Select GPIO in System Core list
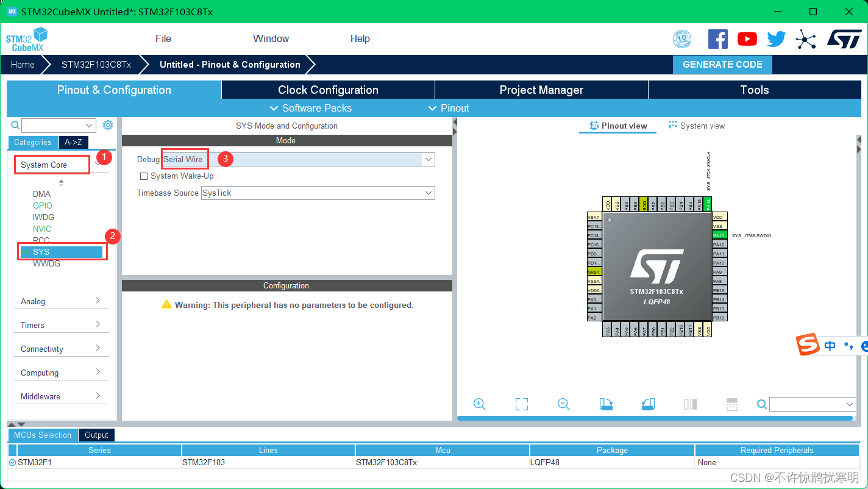Image resolution: width=868 pixels, height=489 pixels. point(43,205)
